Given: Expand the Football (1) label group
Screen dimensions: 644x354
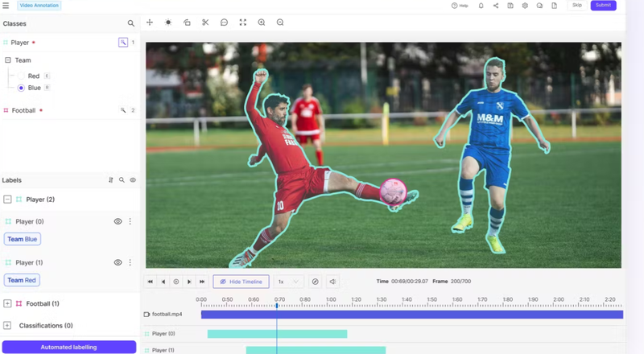Looking at the screenshot, I should [x=7, y=304].
